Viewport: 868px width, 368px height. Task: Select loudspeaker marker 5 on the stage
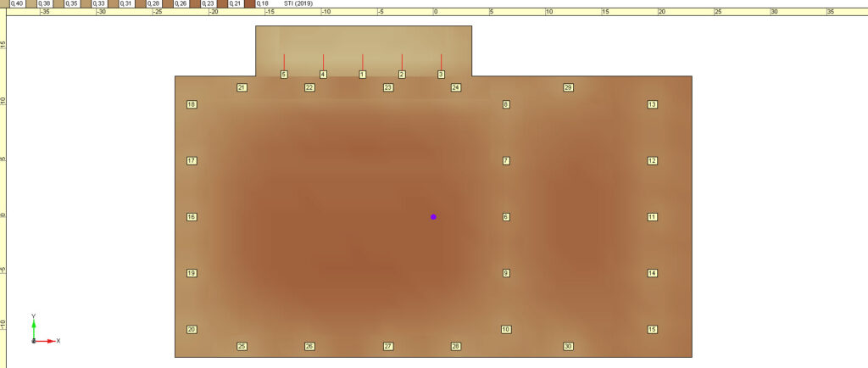tap(284, 75)
